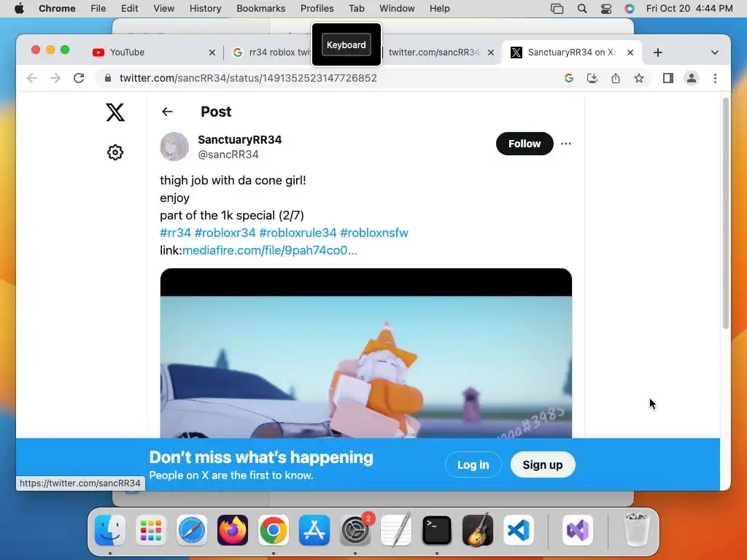Open System Settings from the dock
This screenshot has height=560, width=747.
[355, 530]
